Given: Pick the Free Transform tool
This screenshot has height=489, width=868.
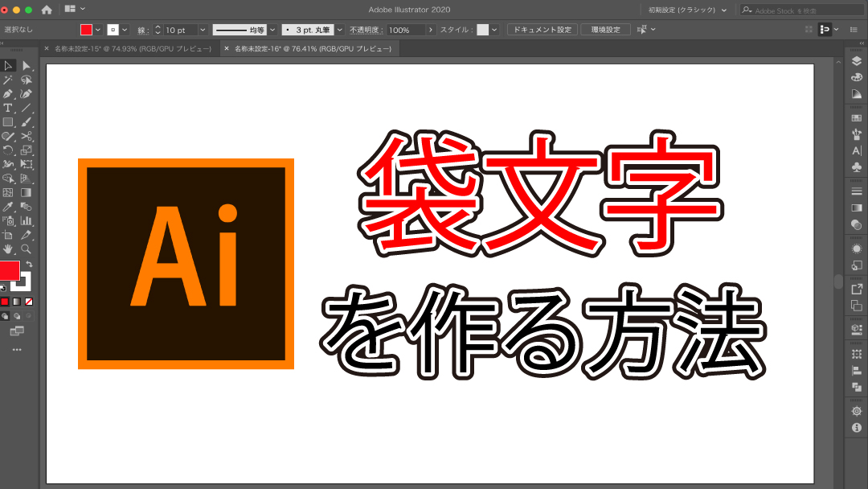Looking at the screenshot, I should [x=26, y=165].
